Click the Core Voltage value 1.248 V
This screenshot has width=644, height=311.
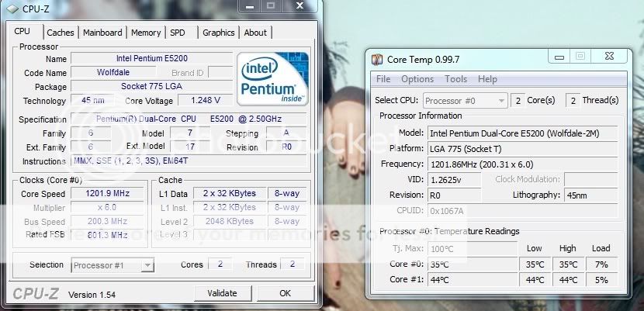coord(206,100)
